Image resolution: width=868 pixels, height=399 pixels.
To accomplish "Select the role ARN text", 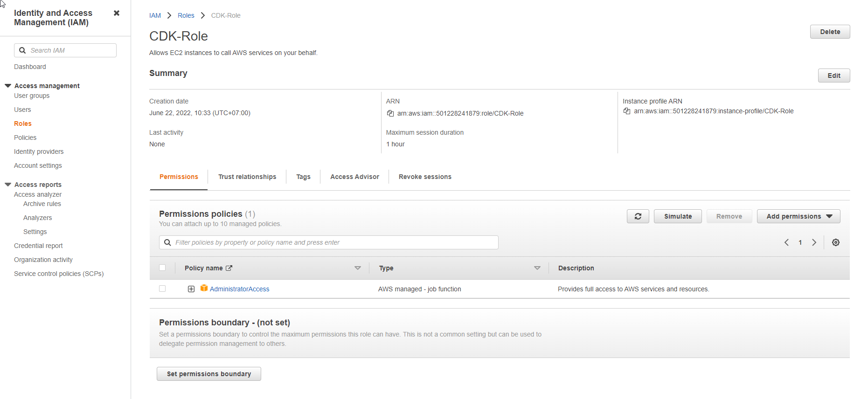I will click(460, 113).
